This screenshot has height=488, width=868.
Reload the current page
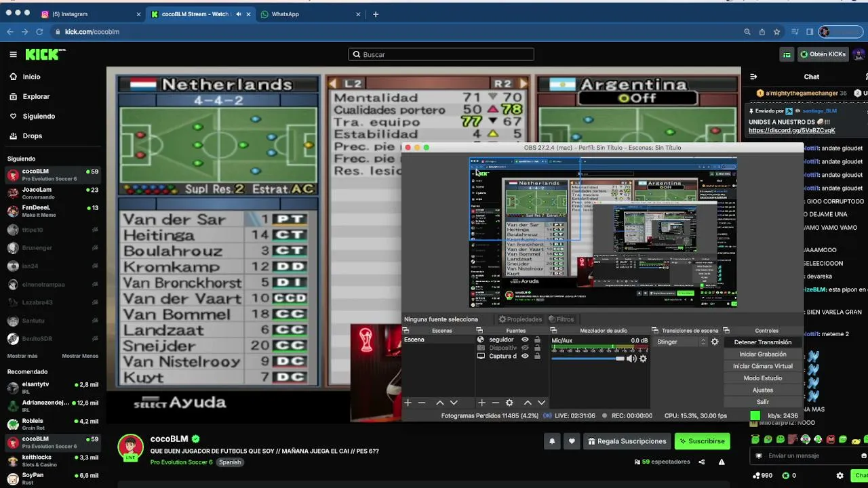coord(40,32)
